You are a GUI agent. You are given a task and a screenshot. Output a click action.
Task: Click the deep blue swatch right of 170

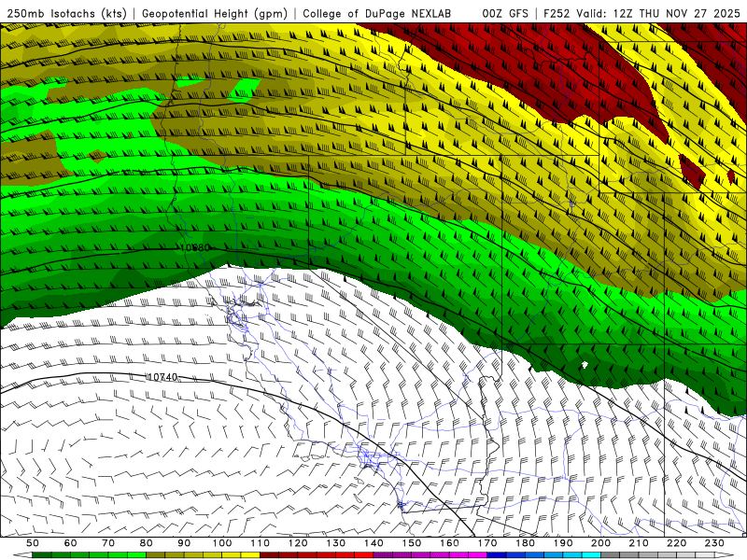tap(497, 555)
